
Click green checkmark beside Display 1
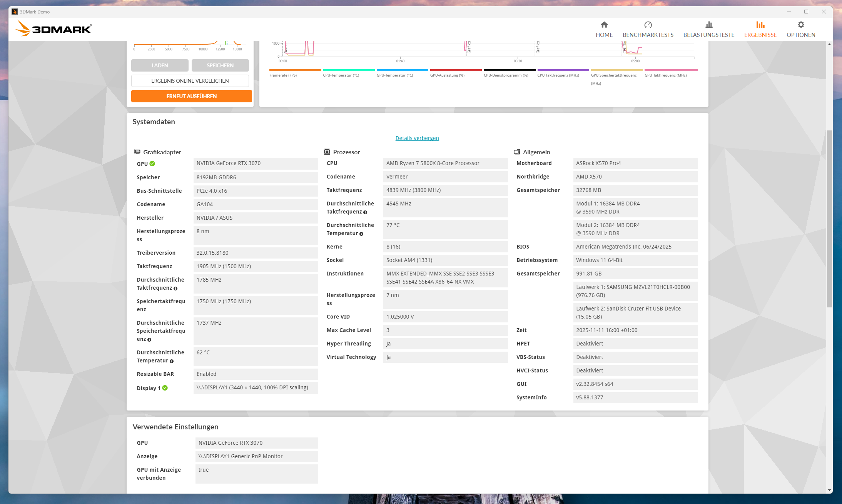click(x=165, y=388)
